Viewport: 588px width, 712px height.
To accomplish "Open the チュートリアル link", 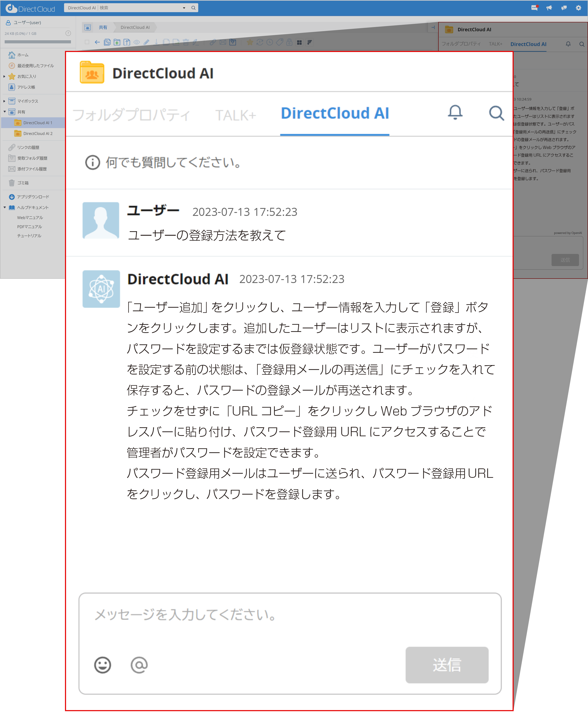I will point(29,236).
